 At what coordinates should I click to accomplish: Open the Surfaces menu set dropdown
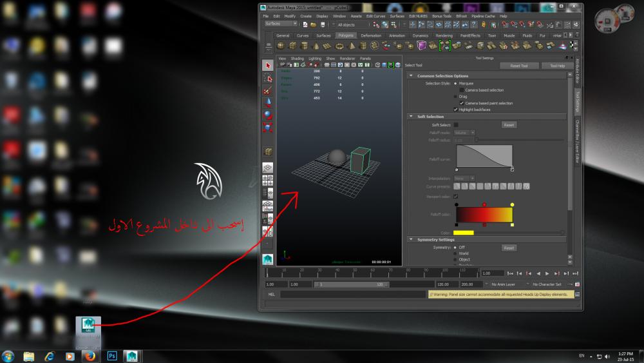[281, 24]
